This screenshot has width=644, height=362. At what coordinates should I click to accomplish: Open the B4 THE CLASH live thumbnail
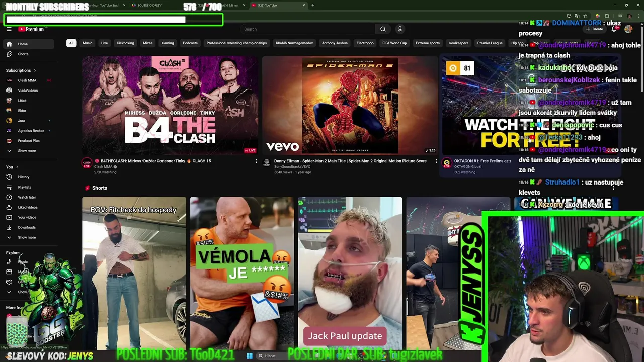point(170,105)
